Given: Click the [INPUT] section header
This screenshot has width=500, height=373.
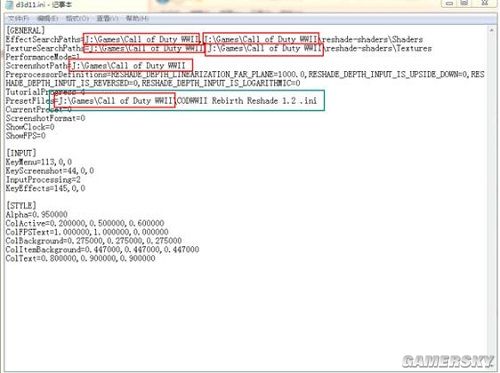Looking at the screenshot, I should point(21,153).
